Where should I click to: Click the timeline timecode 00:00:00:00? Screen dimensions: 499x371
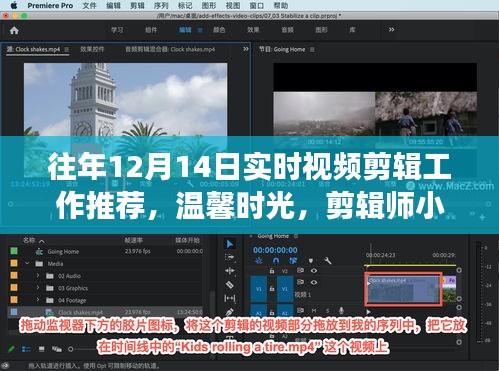point(275,250)
